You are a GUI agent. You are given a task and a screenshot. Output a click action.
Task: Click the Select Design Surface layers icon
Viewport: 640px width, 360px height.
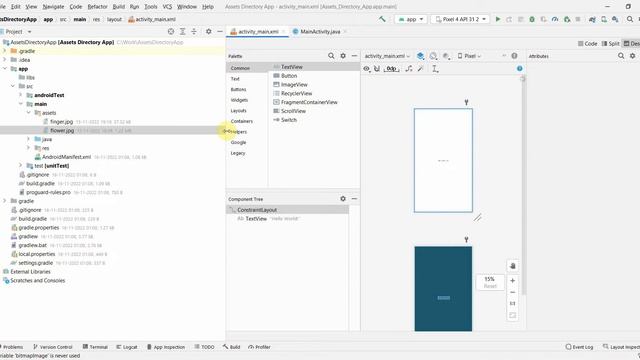click(420, 56)
